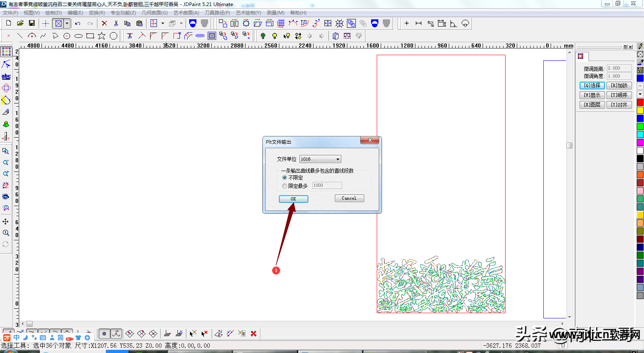The height and width of the screenshot is (353, 644).
Task: Open the 文件(F) menu
Action: (10, 13)
